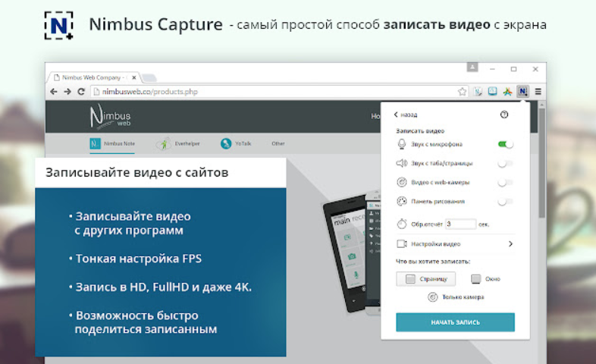596x364 pixels.
Task: Click the YoTalk tab icon
Action: (x=226, y=143)
